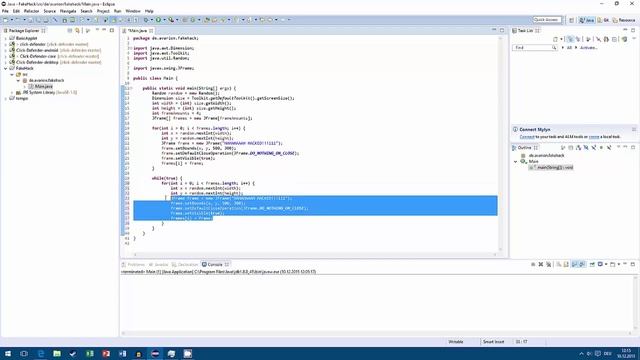Click the New Task icon in Task List
The height and width of the screenshot is (360, 640).
pyautogui.click(x=555, y=40)
